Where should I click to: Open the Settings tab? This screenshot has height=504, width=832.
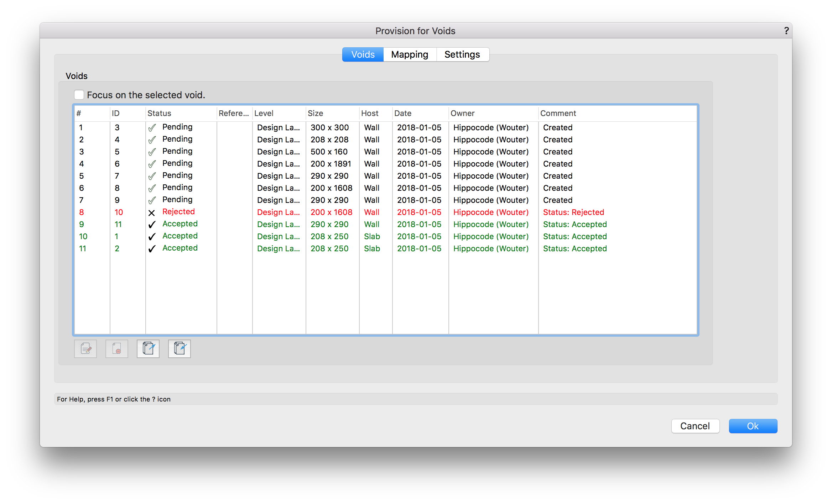tap(462, 54)
